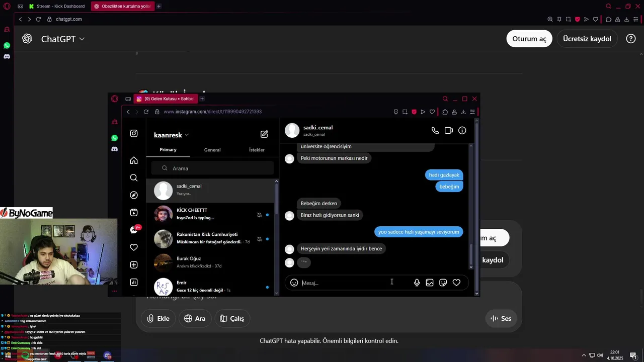Viewport: 644px width, 362px height.
Task: Bookmark Instagram page with heart icon
Action: click(x=432, y=112)
